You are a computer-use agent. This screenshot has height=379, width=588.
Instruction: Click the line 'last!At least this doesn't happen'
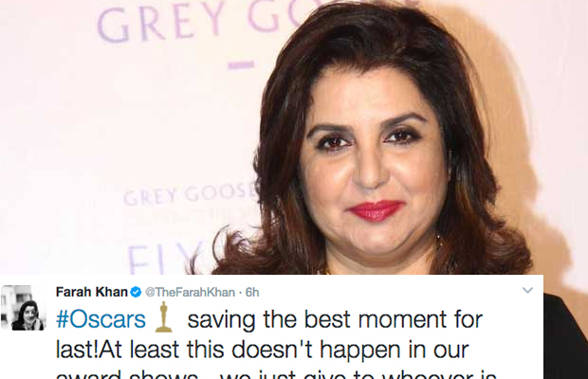click(x=262, y=350)
